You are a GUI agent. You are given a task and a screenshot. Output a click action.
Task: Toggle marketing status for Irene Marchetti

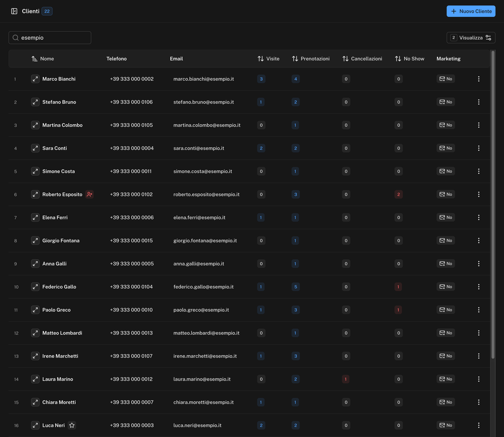445,356
